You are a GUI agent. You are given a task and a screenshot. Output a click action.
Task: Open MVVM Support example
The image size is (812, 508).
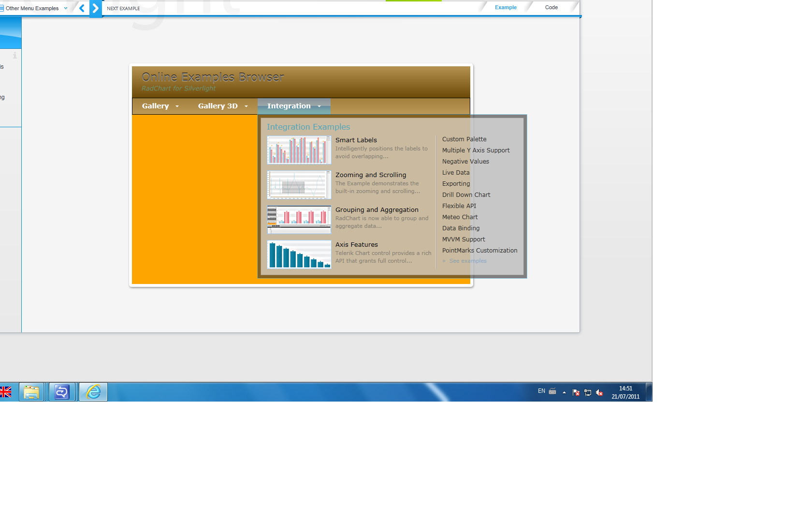point(464,239)
